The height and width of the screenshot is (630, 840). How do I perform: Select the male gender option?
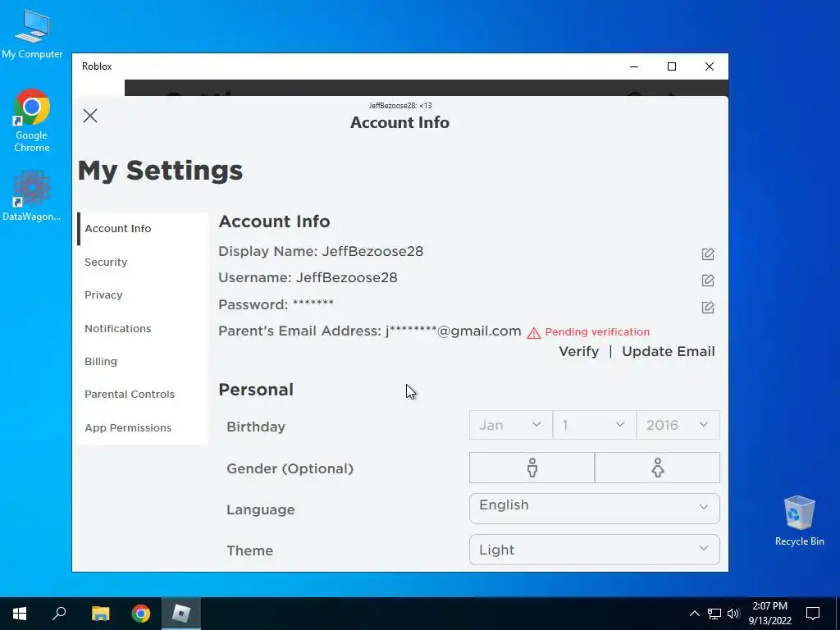click(x=532, y=468)
